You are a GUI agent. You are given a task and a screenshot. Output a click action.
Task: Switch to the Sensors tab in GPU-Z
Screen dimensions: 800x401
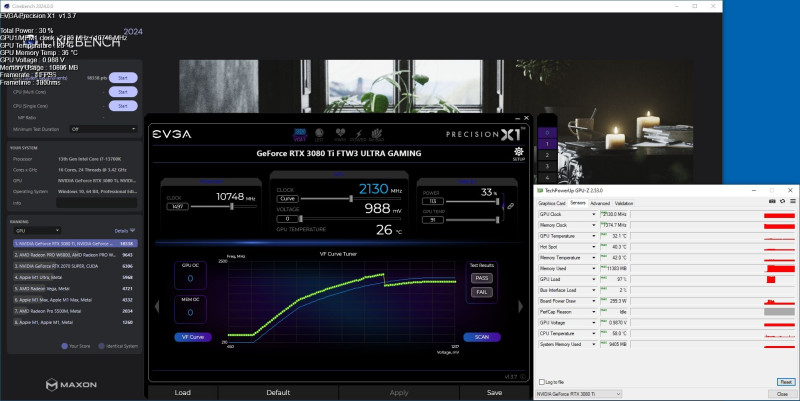pyautogui.click(x=578, y=203)
